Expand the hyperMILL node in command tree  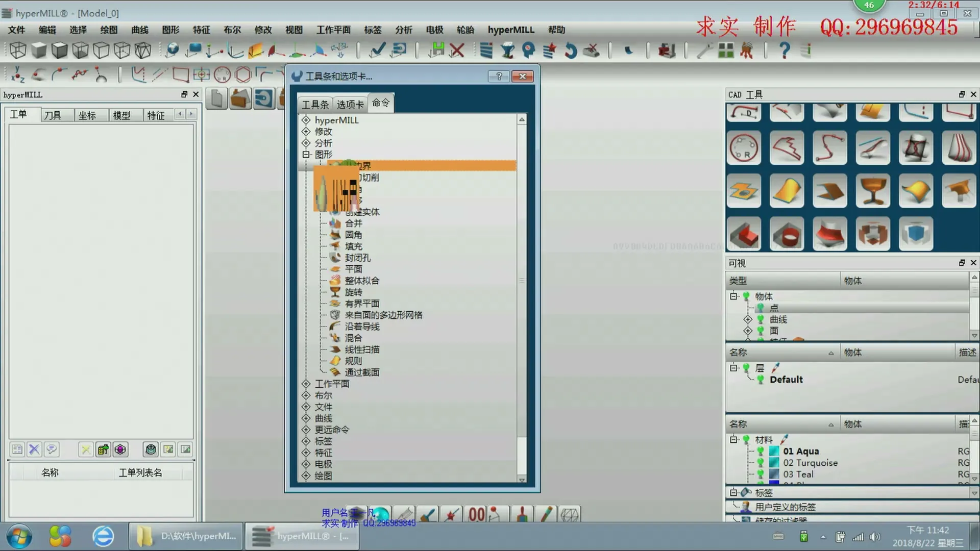[306, 120]
